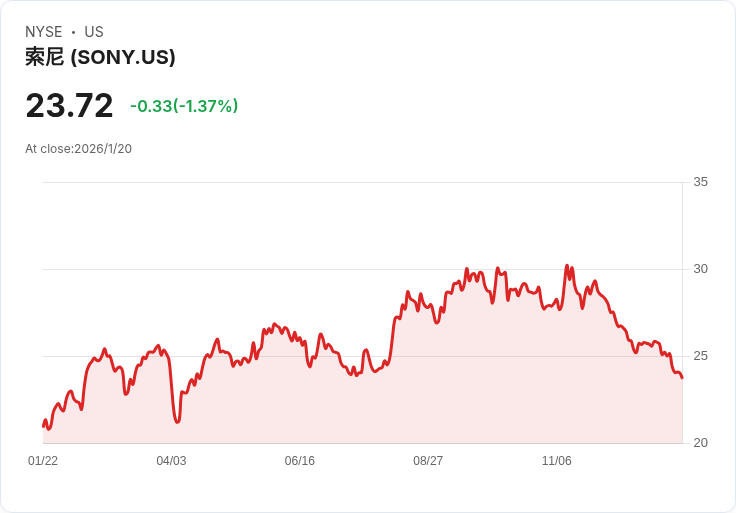Screen dimensions: 736x513
Task: Click the leftmost starting point of the price line
Action: [x=43, y=426]
